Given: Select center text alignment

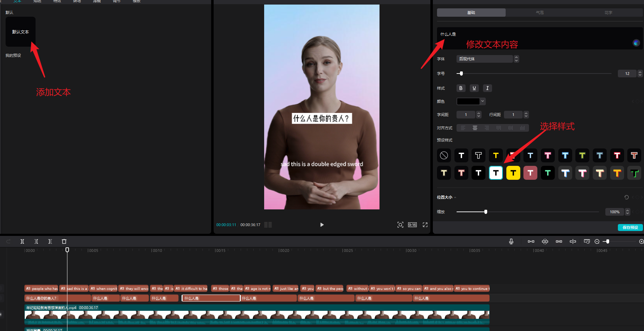Looking at the screenshot, I should coord(475,128).
